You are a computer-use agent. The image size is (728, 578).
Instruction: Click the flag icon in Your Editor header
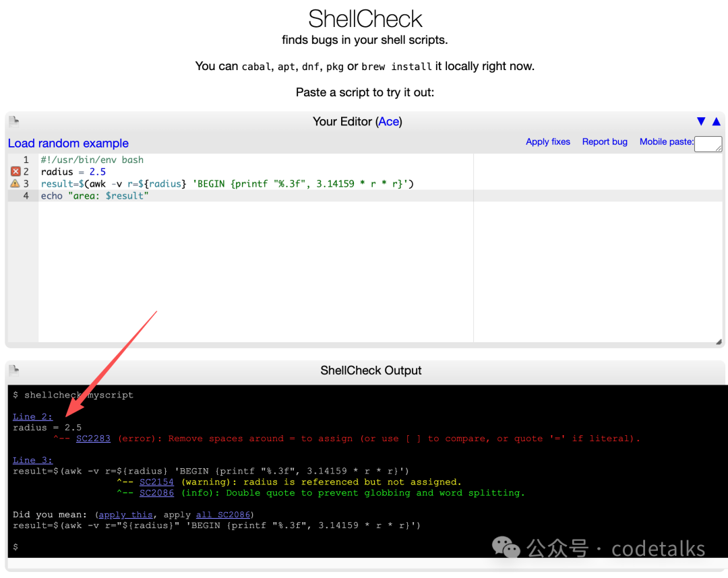click(14, 121)
